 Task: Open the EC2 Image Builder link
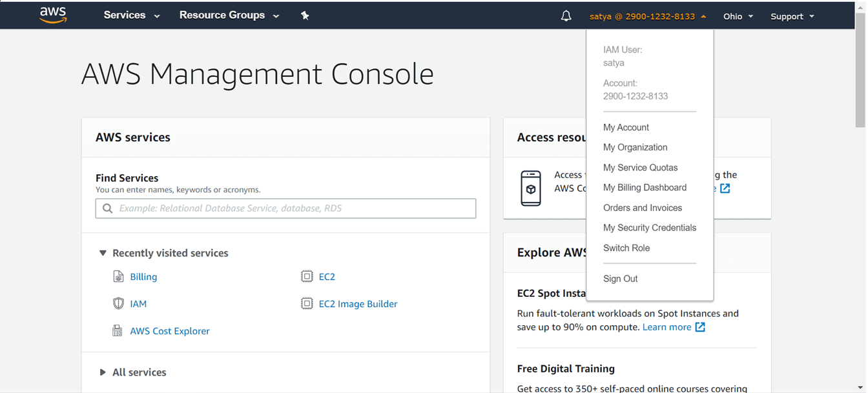[x=358, y=304]
